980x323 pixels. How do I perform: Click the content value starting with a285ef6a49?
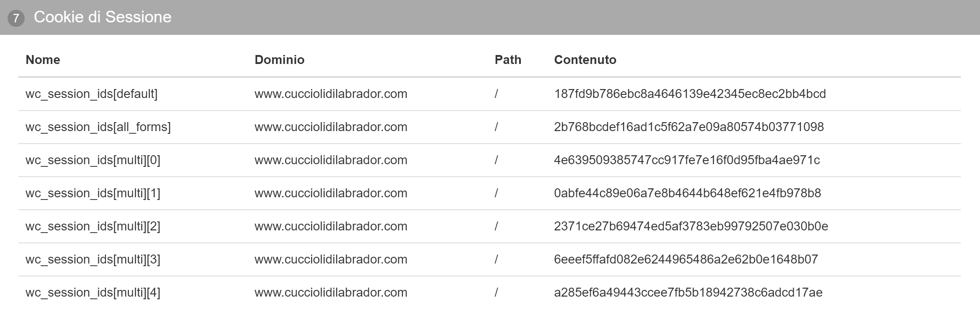[x=688, y=293]
